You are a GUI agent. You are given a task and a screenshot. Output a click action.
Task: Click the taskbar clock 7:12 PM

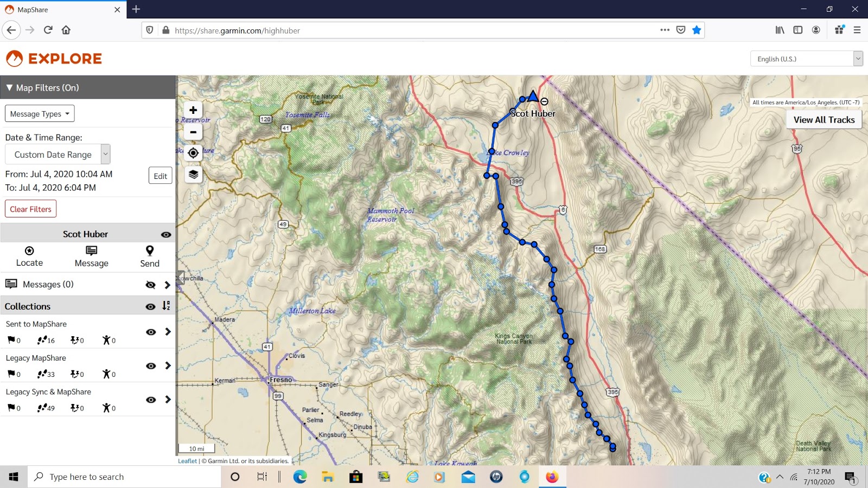(x=819, y=472)
